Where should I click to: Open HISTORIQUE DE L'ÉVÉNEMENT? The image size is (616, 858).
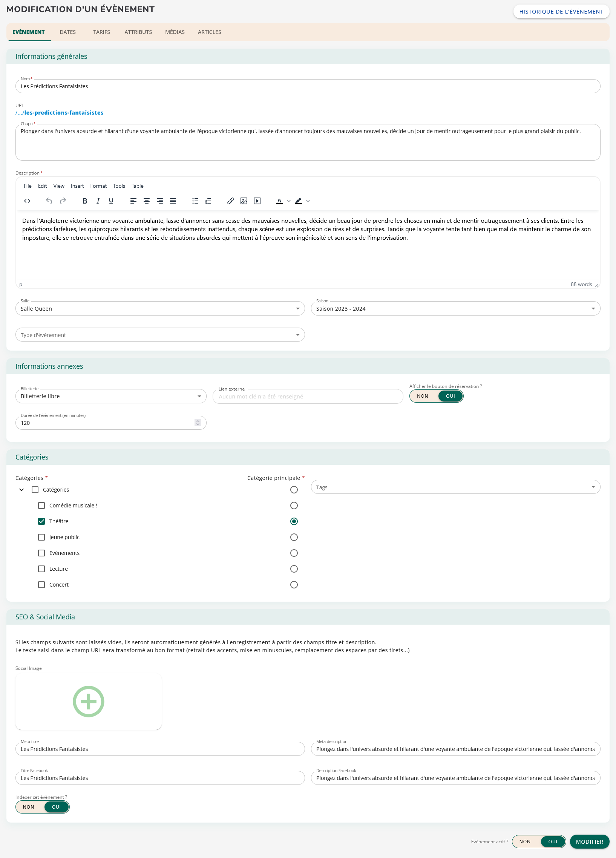click(x=561, y=12)
